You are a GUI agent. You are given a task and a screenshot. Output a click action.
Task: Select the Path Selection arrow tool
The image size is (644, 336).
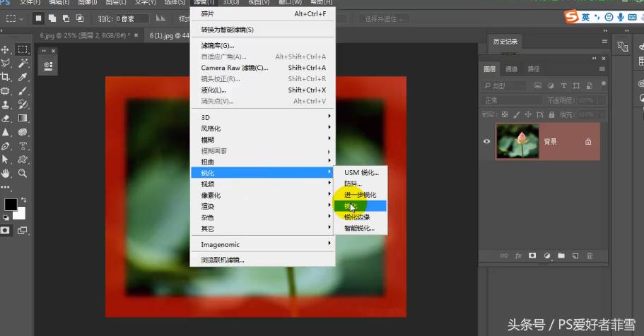pos(6,160)
